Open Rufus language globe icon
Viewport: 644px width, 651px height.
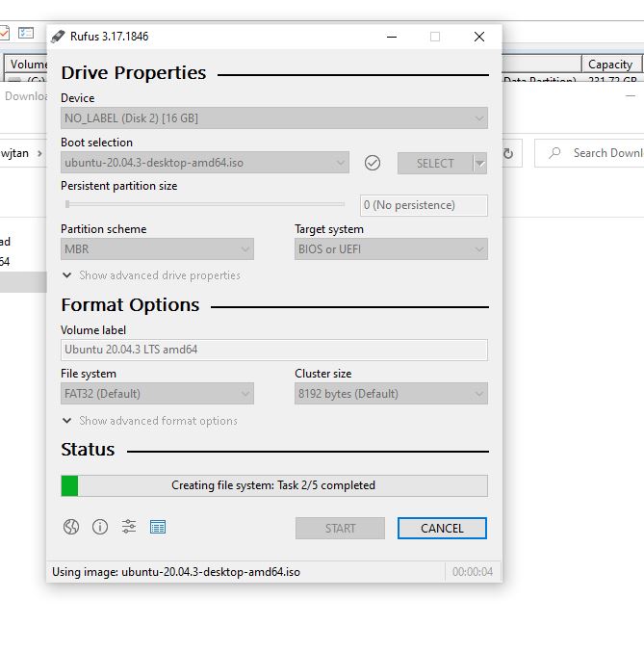coord(71,527)
